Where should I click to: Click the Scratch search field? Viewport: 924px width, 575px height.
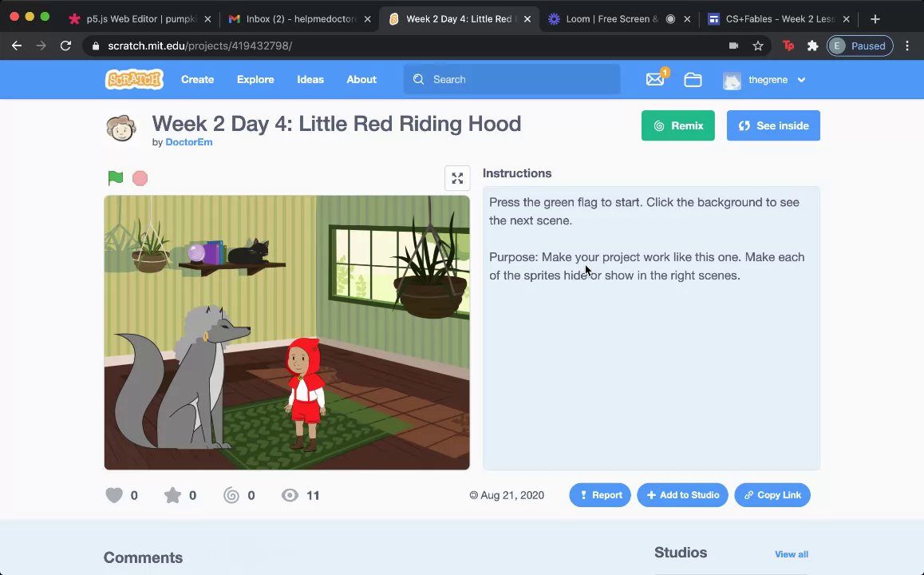pyautogui.click(x=511, y=80)
